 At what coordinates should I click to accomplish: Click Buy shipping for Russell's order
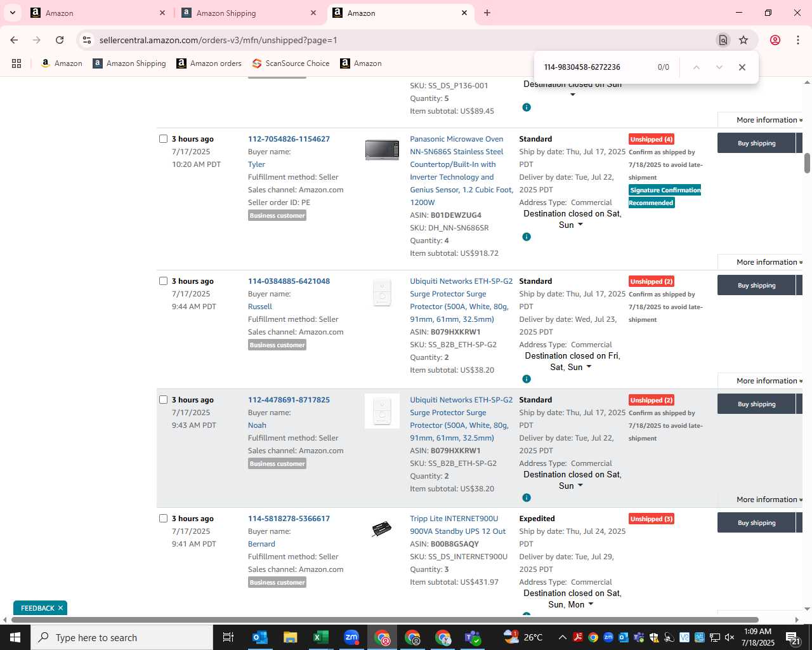[756, 285]
